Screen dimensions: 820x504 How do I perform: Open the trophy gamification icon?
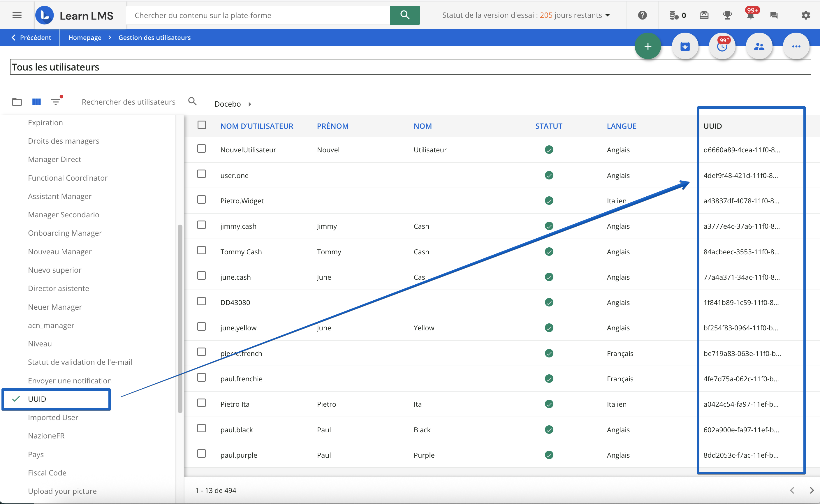coord(727,15)
